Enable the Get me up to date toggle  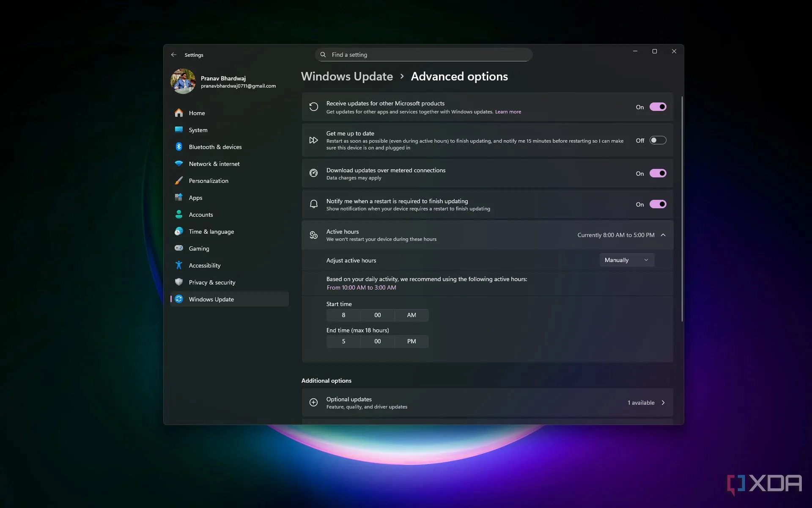pos(658,140)
